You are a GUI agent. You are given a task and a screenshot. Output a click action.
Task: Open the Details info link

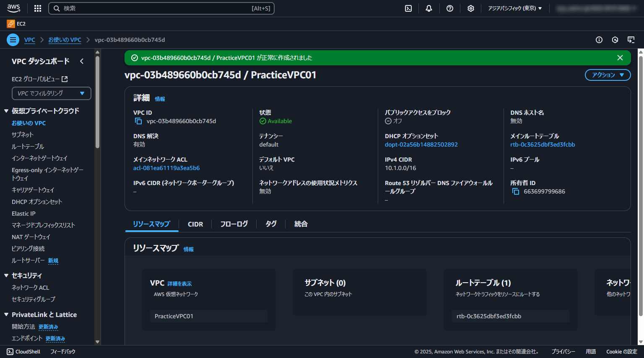point(160,99)
